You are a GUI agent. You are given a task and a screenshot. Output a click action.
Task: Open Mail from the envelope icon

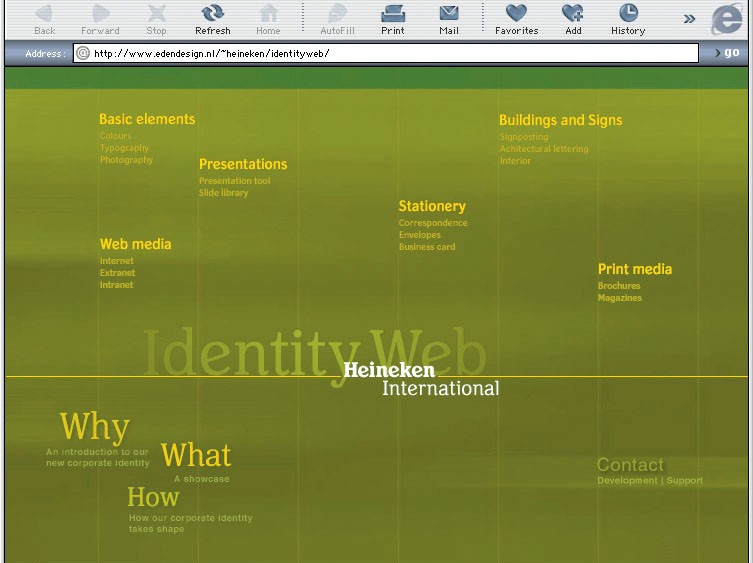pyautogui.click(x=449, y=13)
